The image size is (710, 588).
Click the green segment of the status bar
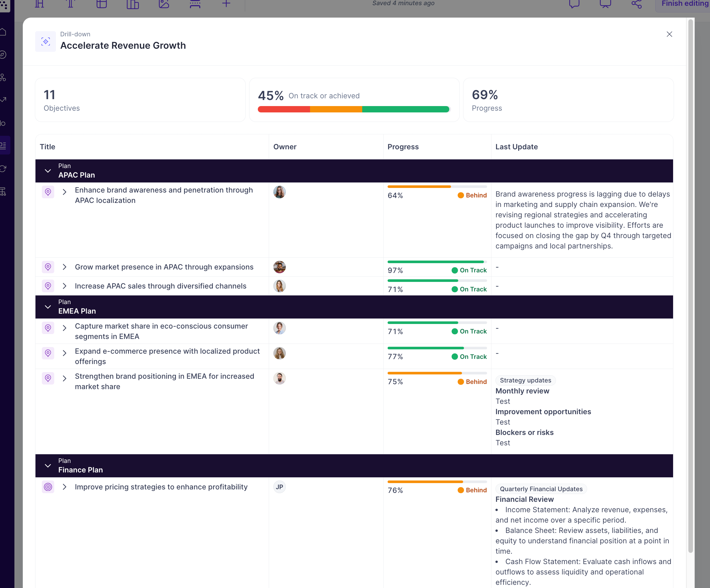pos(405,109)
